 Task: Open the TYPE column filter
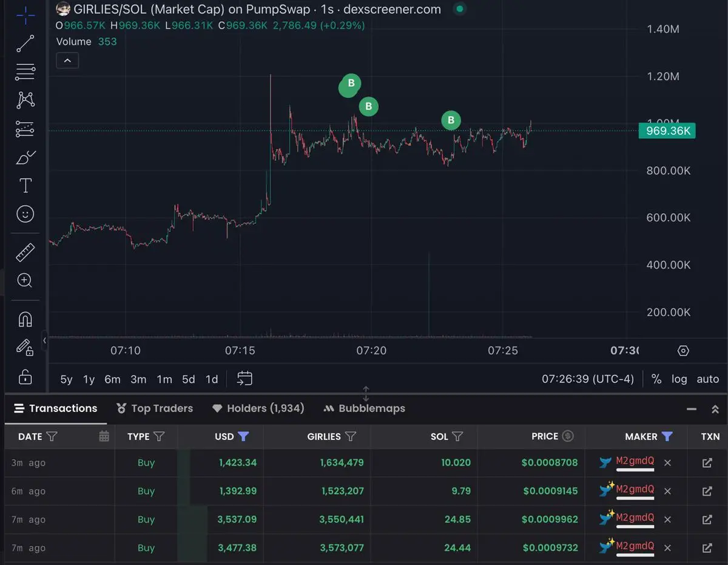click(159, 436)
